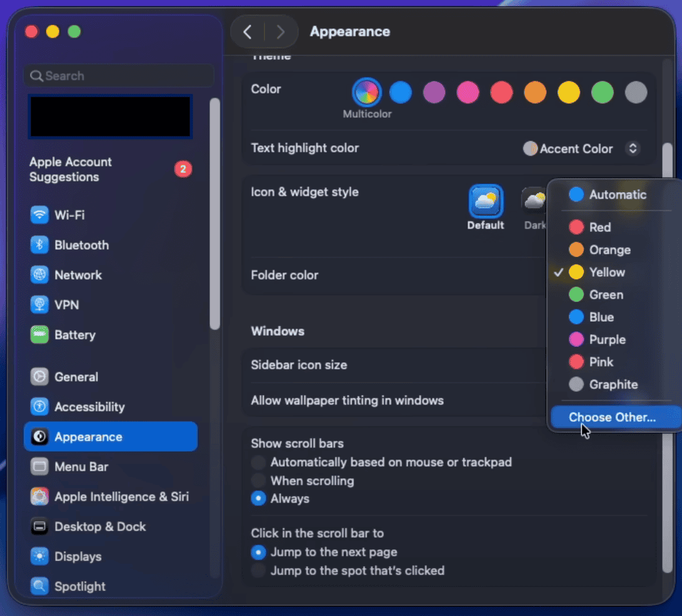Click Choose Other... menu item
Viewport: 682px width, 616px height.
[615, 417]
